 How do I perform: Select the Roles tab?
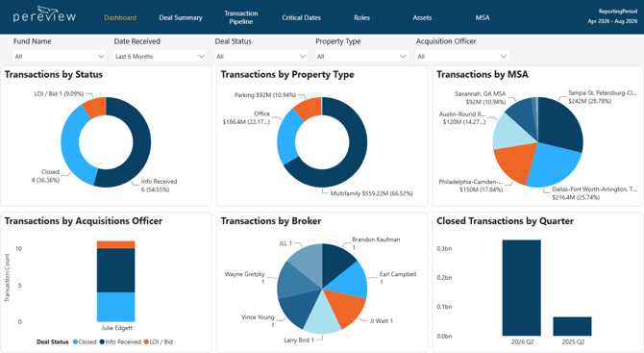[361, 17]
